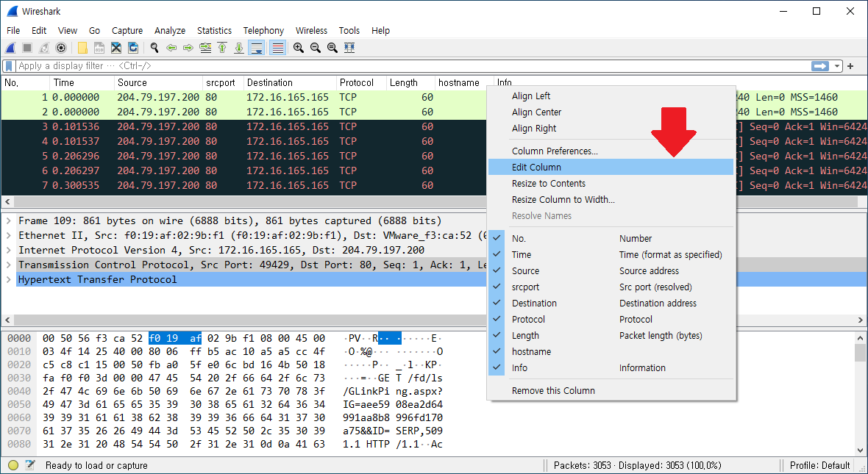Zoom out packet text icon
Screen dimensions: 868x474
(316, 48)
